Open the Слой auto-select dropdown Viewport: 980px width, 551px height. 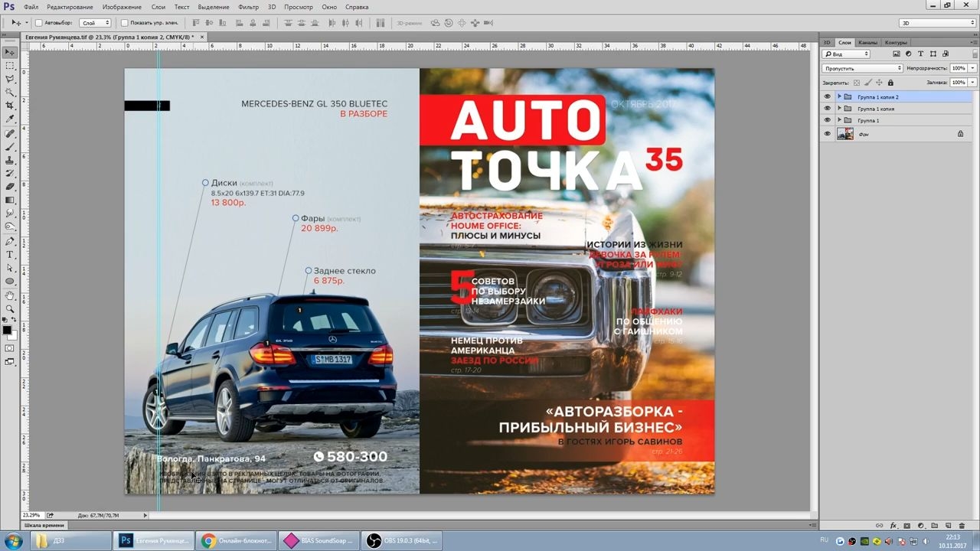coord(96,23)
